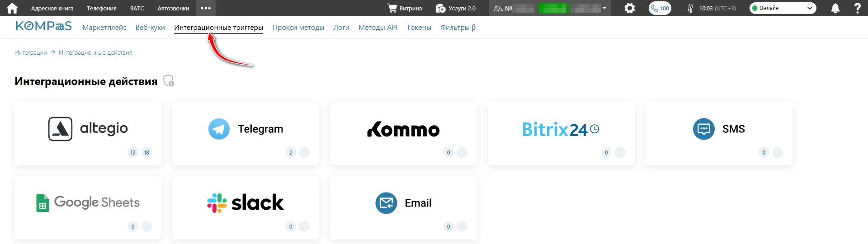Click shield icon beside Интеграционные действия heading

click(x=169, y=80)
